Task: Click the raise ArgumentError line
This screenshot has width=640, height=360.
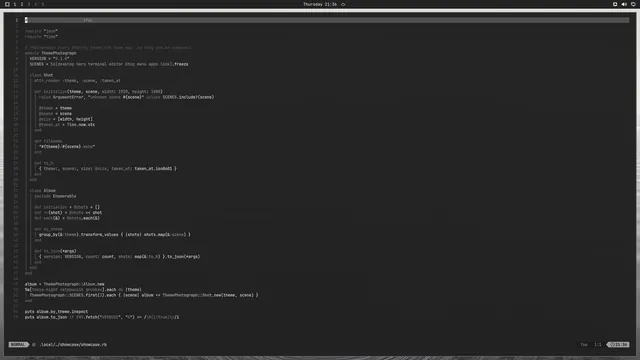Action: pyautogui.click(x=127, y=97)
